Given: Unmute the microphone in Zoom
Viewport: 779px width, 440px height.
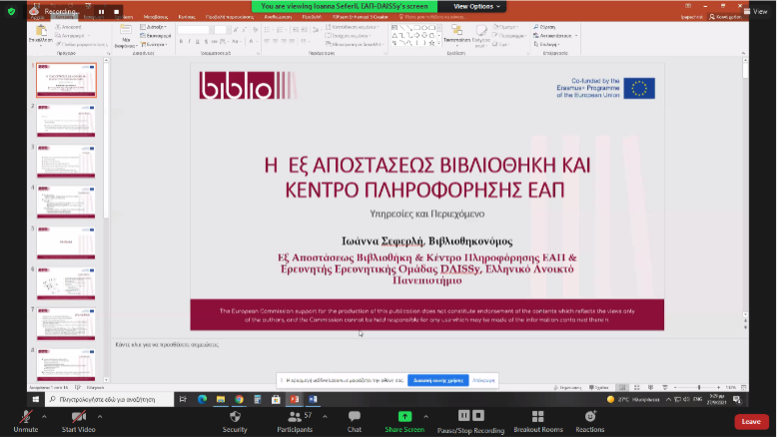Looking at the screenshot, I should 26,423.
